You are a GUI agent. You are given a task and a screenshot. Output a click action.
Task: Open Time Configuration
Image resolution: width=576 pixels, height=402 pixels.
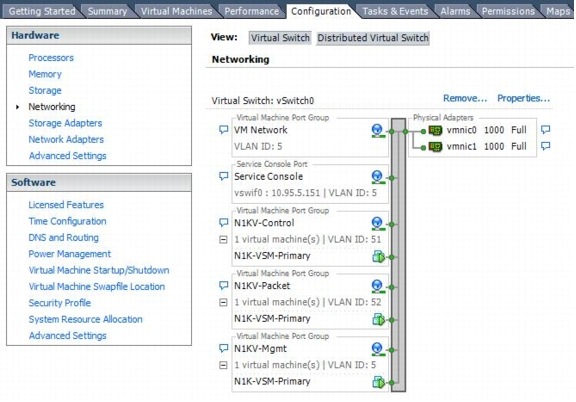68,221
